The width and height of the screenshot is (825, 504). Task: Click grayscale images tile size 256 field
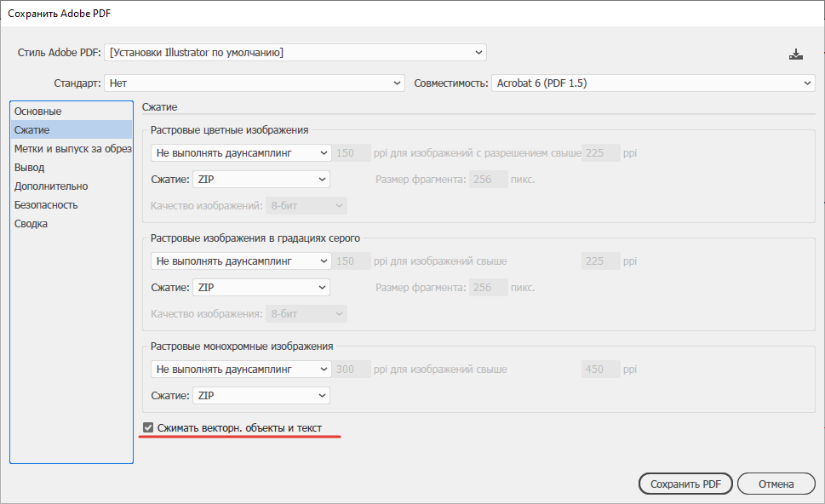(x=488, y=287)
